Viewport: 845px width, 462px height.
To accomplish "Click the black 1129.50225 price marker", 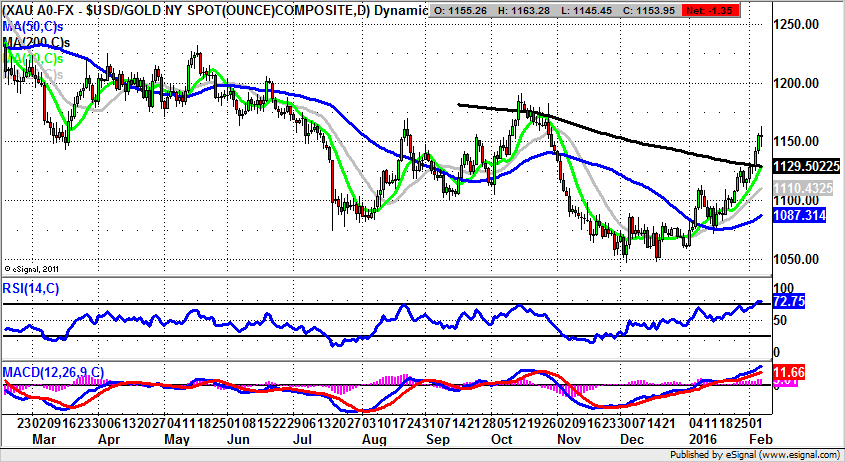I will click(x=801, y=166).
